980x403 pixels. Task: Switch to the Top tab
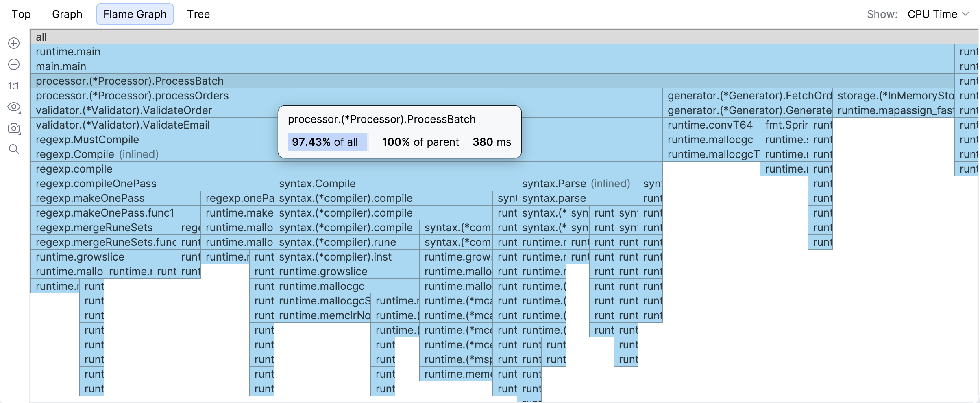pos(21,14)
